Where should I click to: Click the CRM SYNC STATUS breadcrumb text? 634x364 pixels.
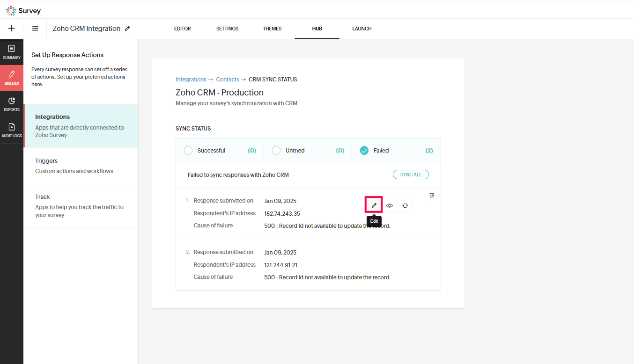273,80
